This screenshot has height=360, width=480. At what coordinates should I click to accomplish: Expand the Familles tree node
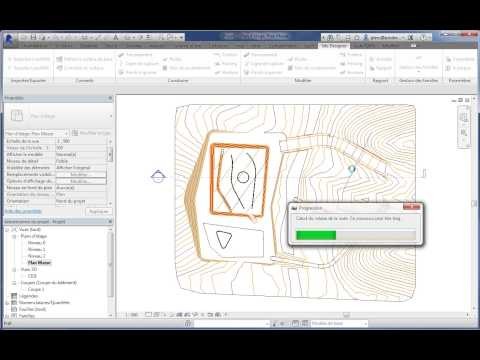pos(7,316)
